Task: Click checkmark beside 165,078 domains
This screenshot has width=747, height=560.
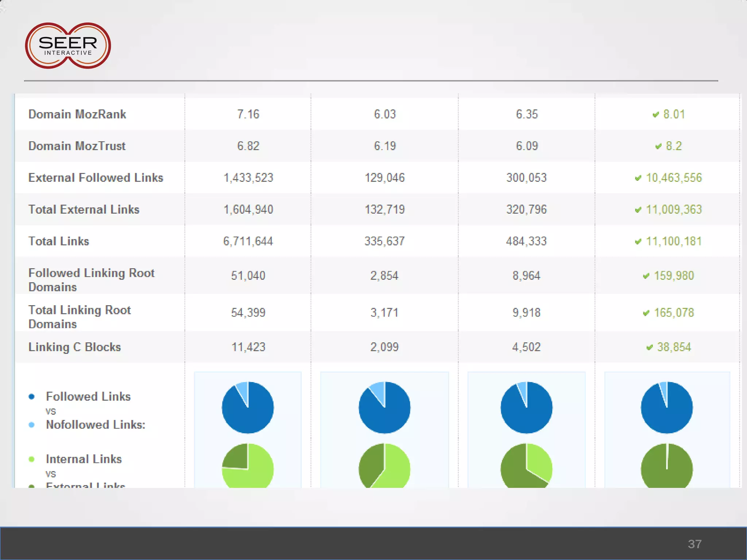Action: 646,313
